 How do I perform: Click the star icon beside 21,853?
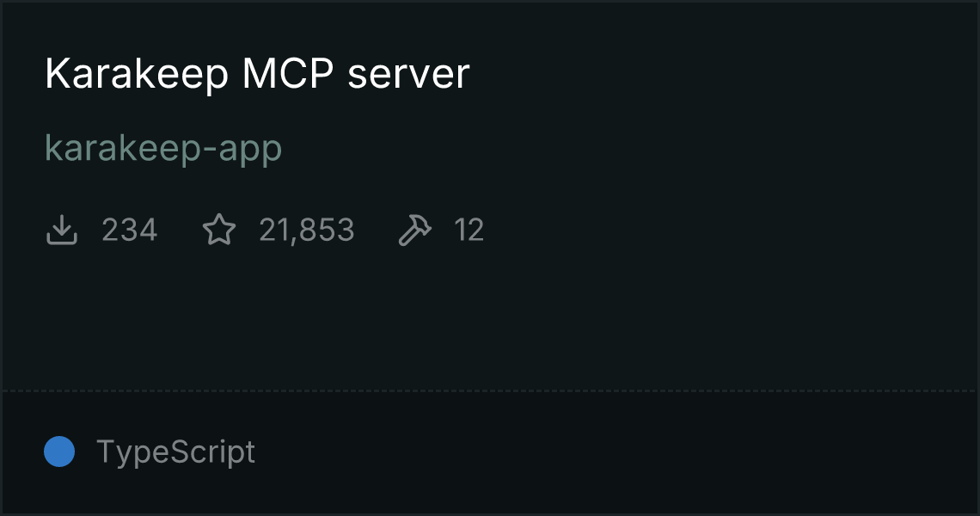219,230
